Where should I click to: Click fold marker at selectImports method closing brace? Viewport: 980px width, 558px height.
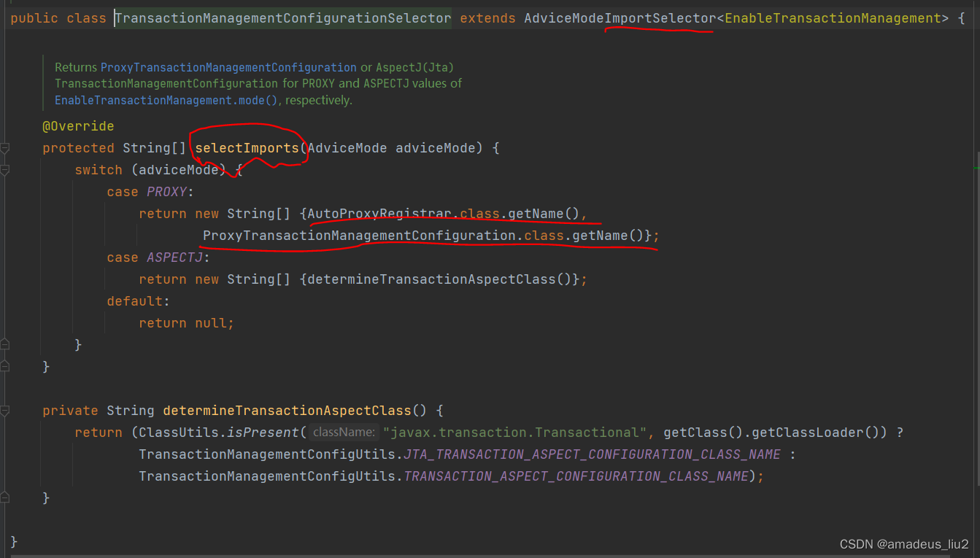[x=5, y=366]
